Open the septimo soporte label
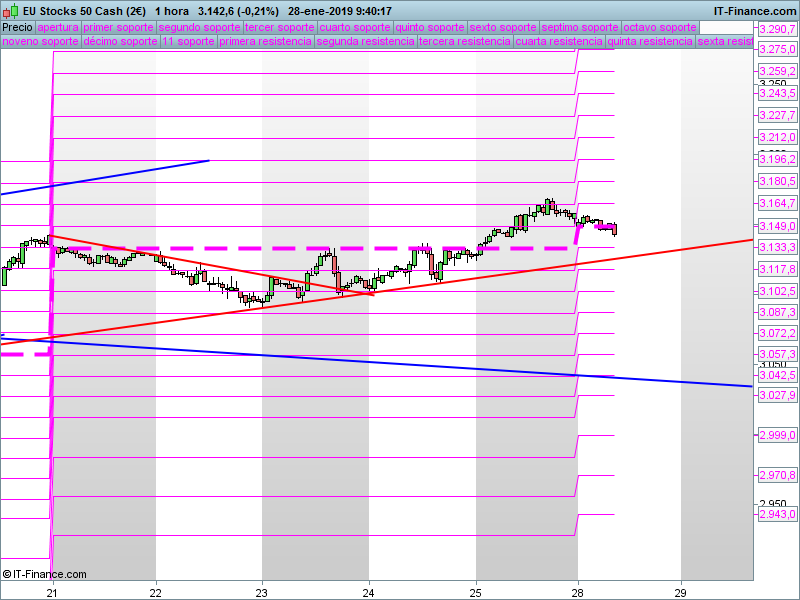 point(580,28)
